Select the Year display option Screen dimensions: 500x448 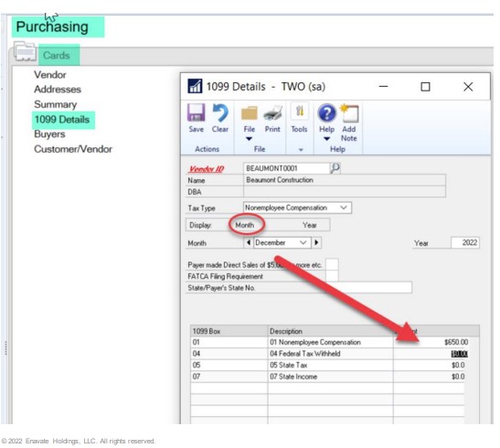click(310, 225)
